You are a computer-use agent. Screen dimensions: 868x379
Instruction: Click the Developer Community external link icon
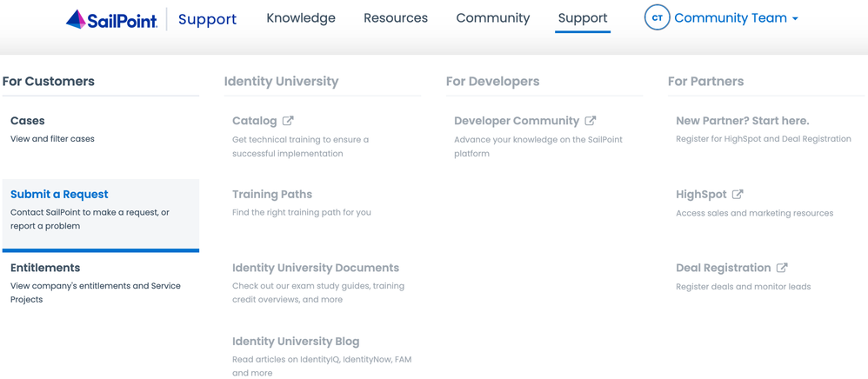coord(591,121)
